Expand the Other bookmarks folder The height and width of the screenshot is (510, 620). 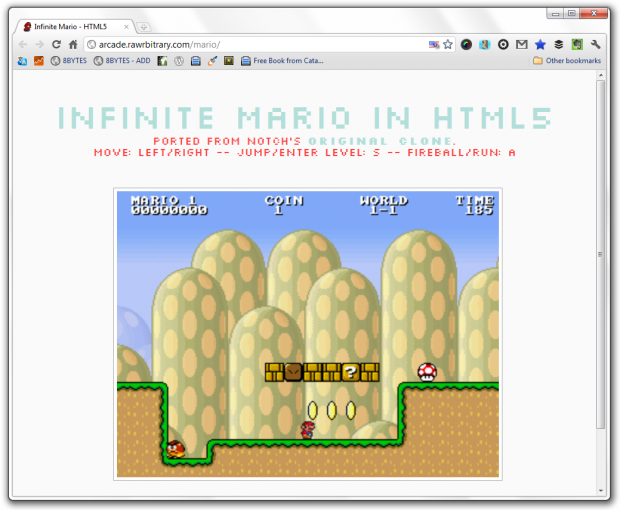point(567,61)
